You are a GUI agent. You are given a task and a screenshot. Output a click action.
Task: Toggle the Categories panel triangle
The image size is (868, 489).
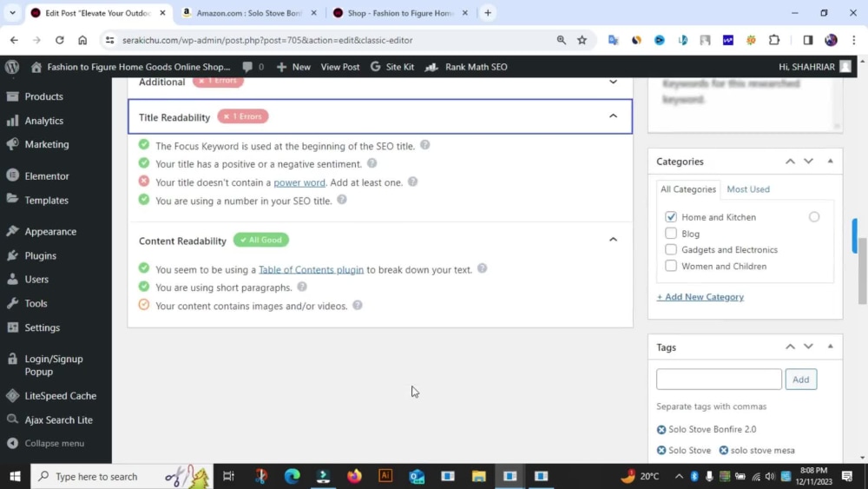tap(830, 162)
